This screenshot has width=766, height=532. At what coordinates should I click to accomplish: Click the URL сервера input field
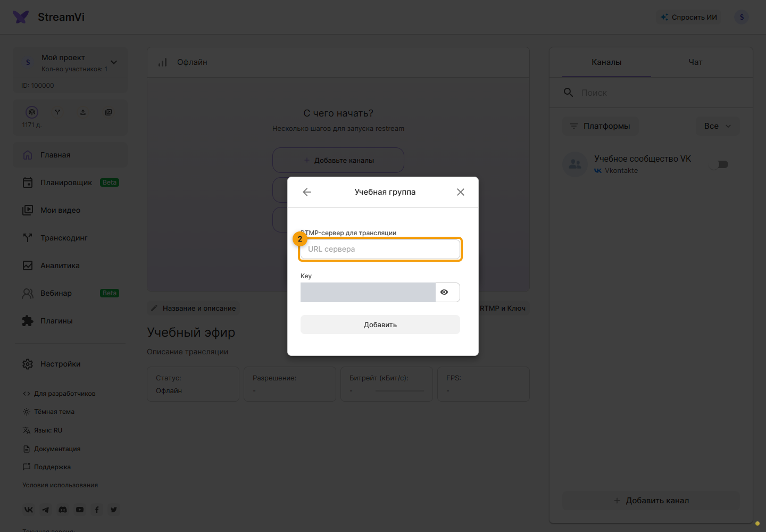pos(380,249)
